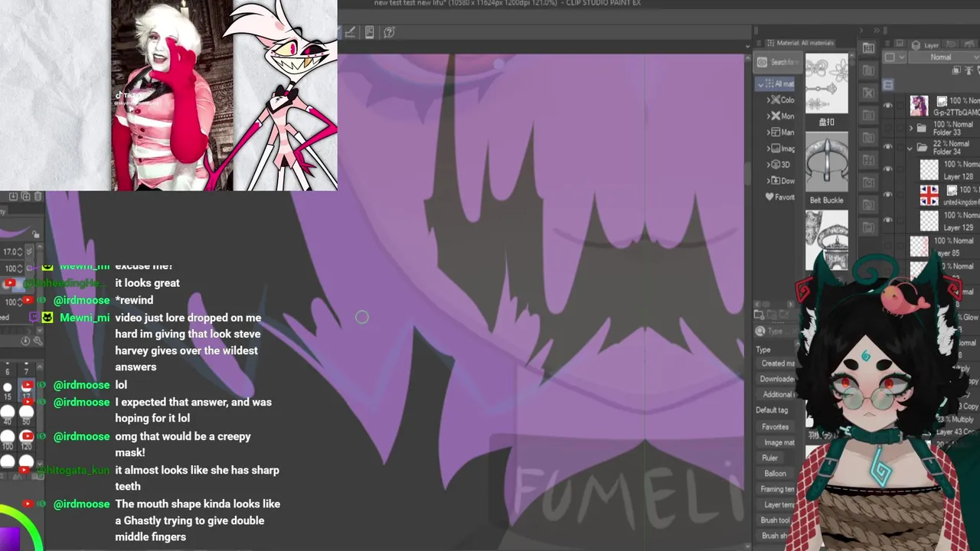Click the brush size 17.0 value field
The image size is (980, 551).
point(11,251)
